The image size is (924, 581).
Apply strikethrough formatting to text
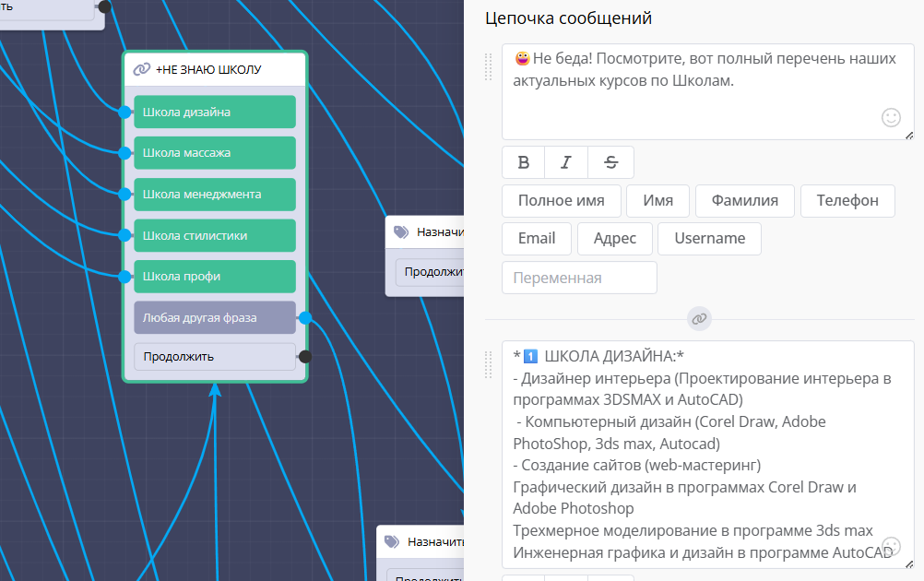pyautogui.click(x=610, y=162)
